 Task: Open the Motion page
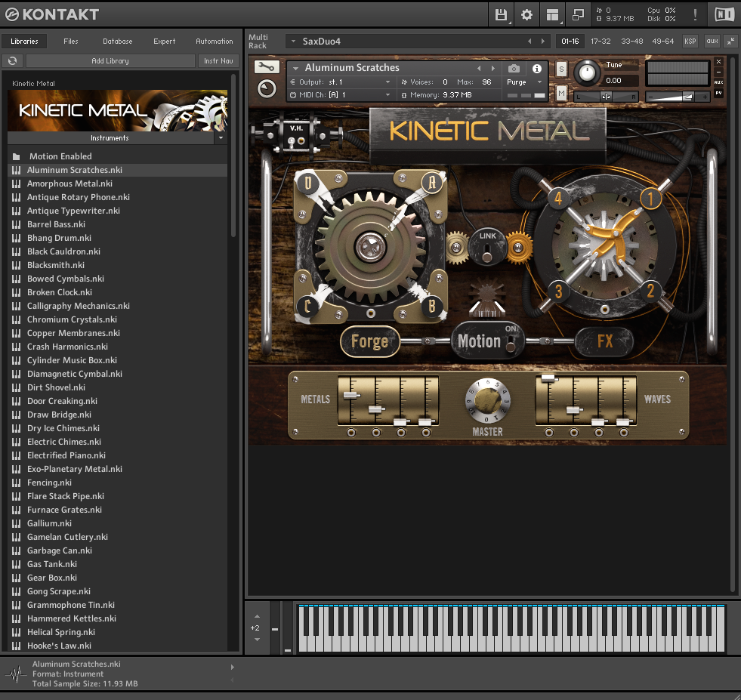click(479, 341)
